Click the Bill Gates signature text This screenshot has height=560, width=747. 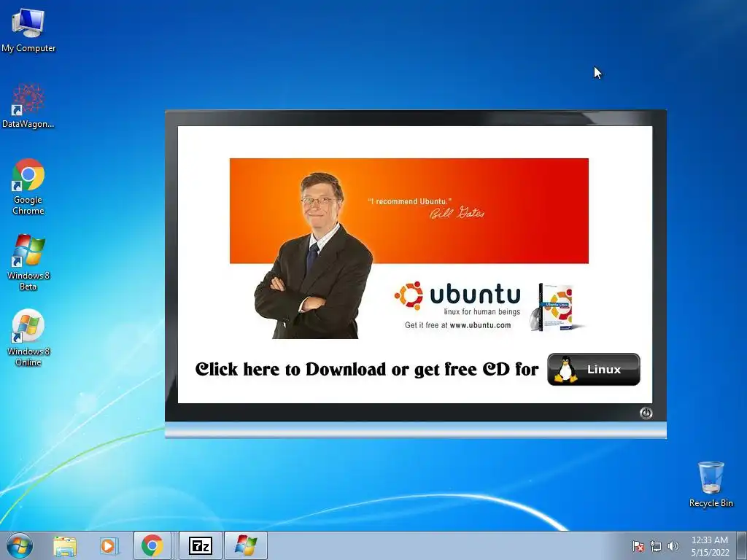(457, 213)
